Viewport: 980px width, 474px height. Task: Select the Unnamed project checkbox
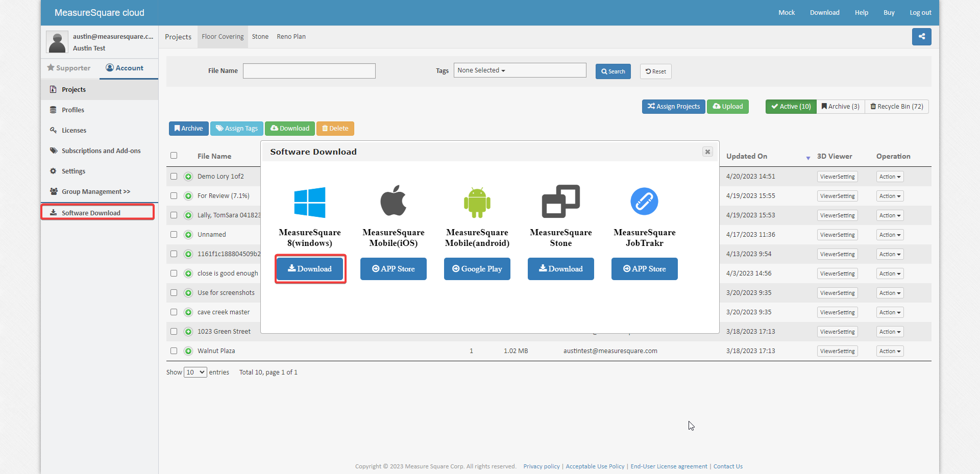point(174,235)
